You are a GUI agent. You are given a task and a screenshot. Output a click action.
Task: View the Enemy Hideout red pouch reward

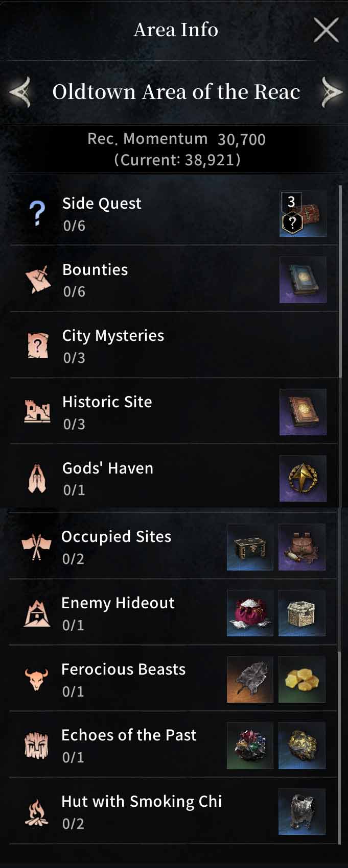(250, 613)
